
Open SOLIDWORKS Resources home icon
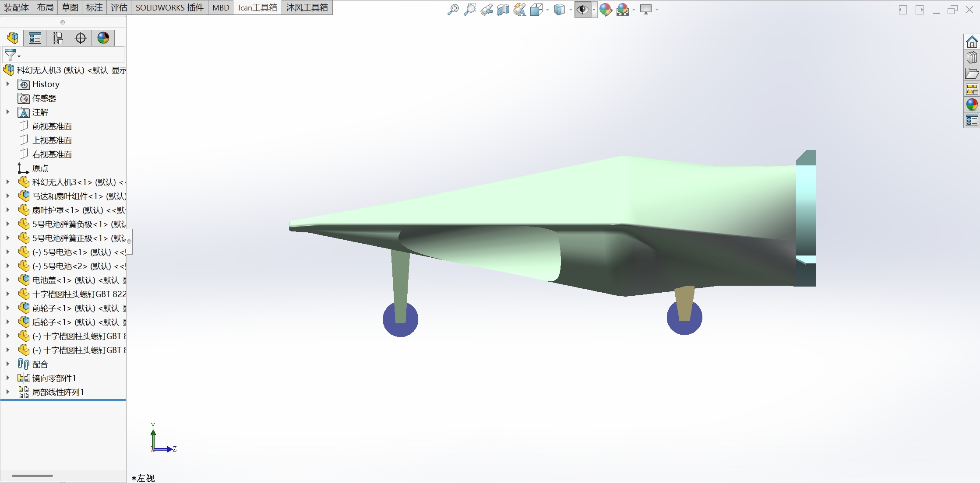tap(972, 42)
